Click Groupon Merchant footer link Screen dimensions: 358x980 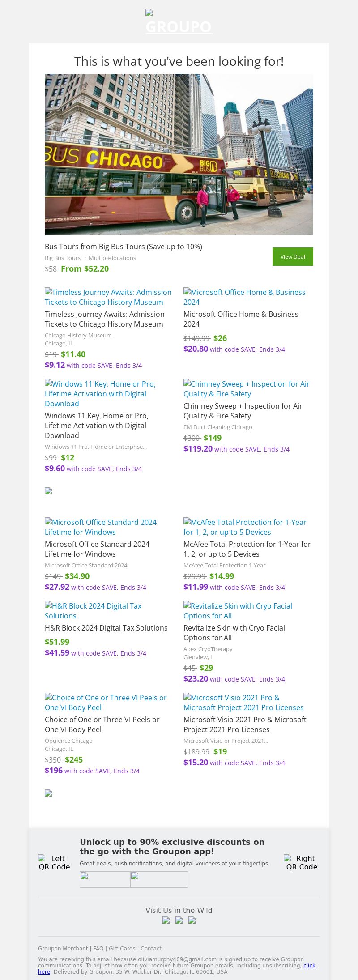point(63,948)
